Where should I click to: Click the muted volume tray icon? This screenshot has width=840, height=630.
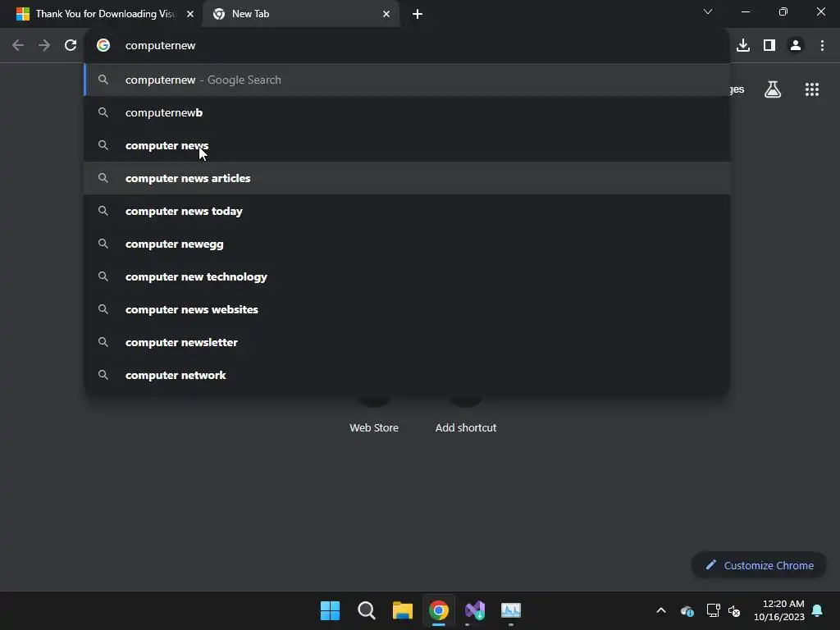734,610
